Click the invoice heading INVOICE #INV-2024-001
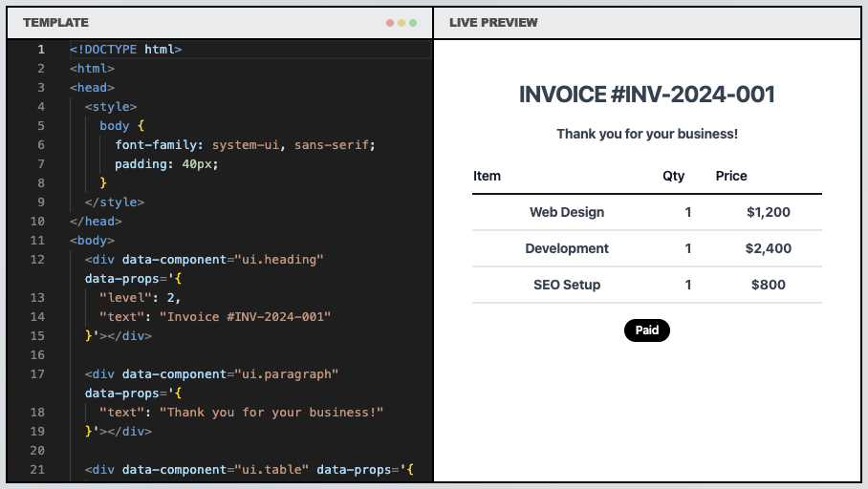The image size is (868, 489). 646,95
